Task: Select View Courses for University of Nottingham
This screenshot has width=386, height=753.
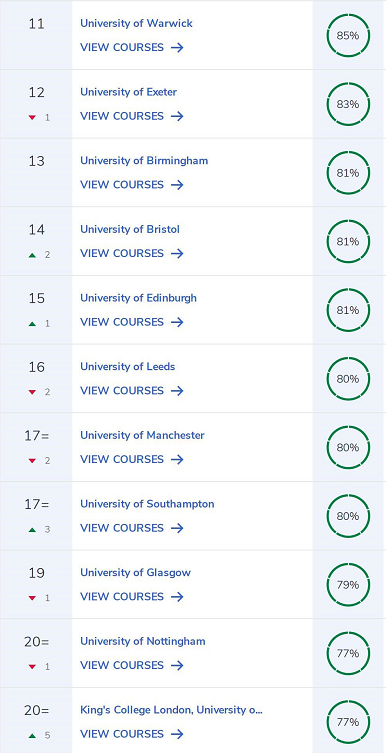Action: 132,666
